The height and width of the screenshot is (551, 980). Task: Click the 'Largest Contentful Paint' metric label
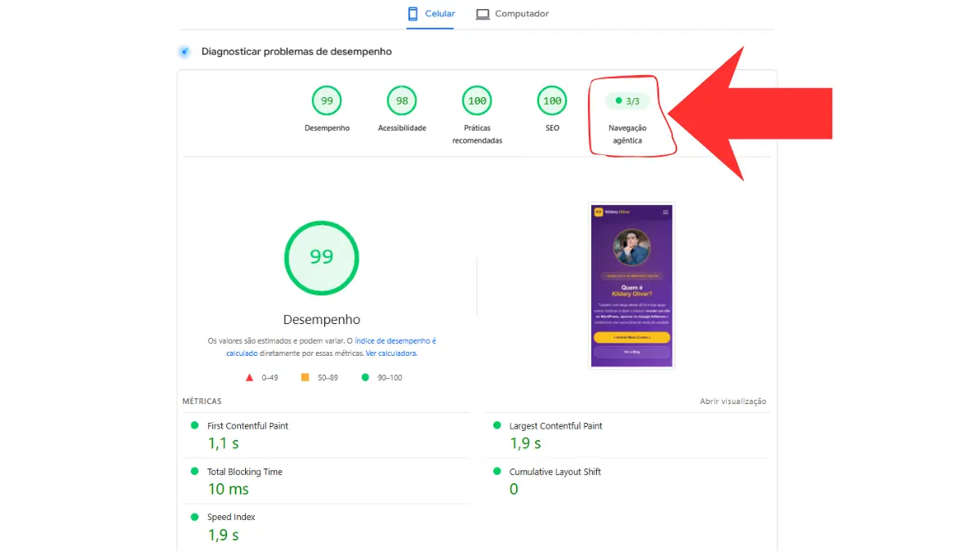[556, 426]
